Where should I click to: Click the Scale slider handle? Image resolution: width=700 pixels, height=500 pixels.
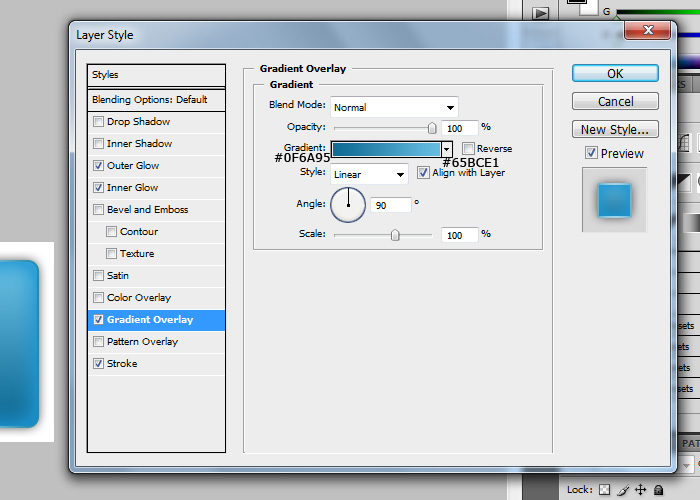[395, 235]
